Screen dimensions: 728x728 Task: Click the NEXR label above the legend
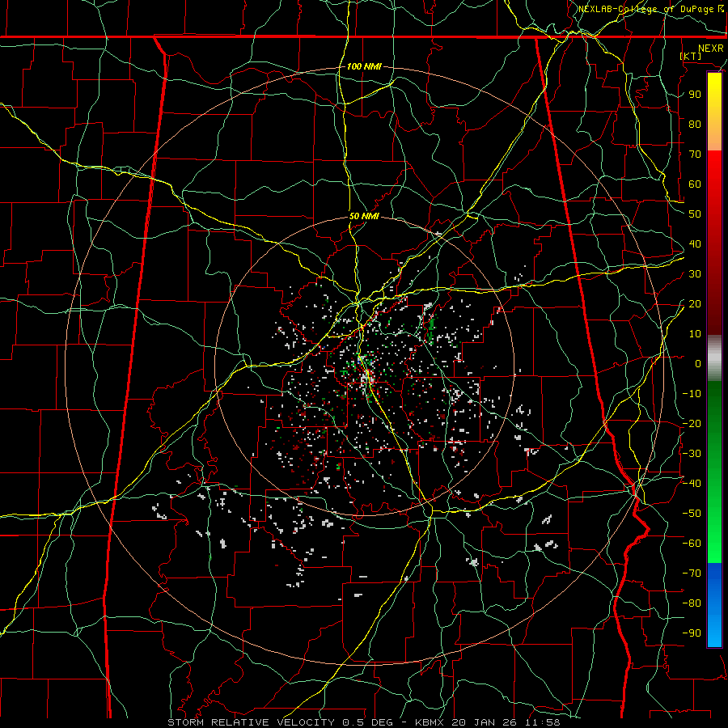coord(710,49)
